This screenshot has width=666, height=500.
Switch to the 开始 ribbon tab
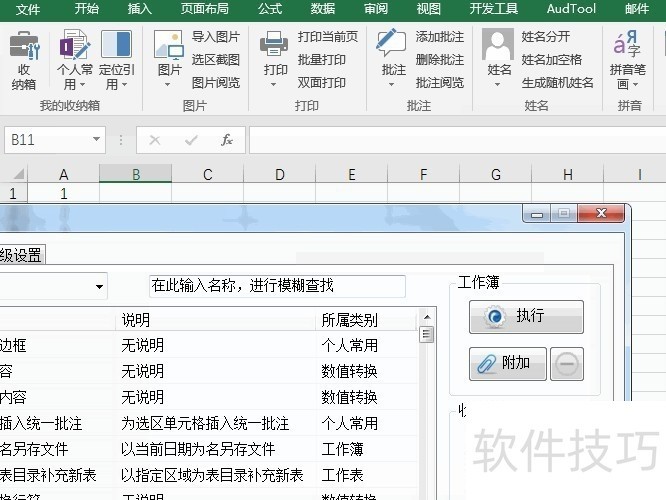[87, 9]
